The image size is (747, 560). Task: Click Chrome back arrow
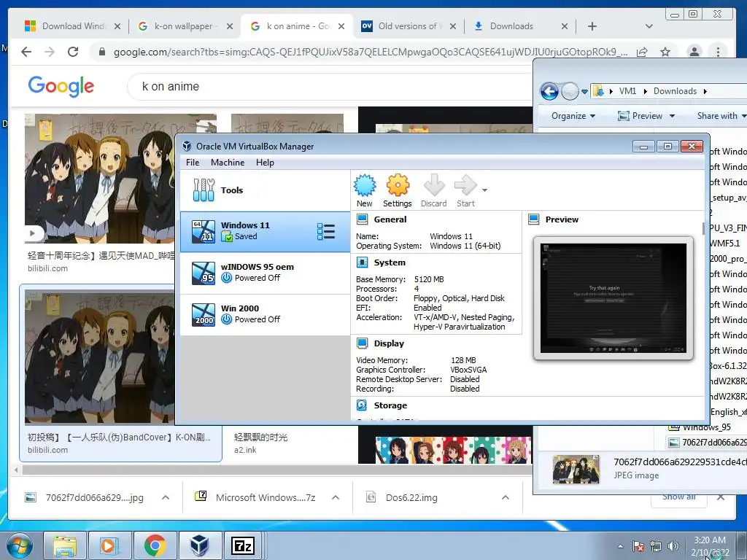point(26,52)
